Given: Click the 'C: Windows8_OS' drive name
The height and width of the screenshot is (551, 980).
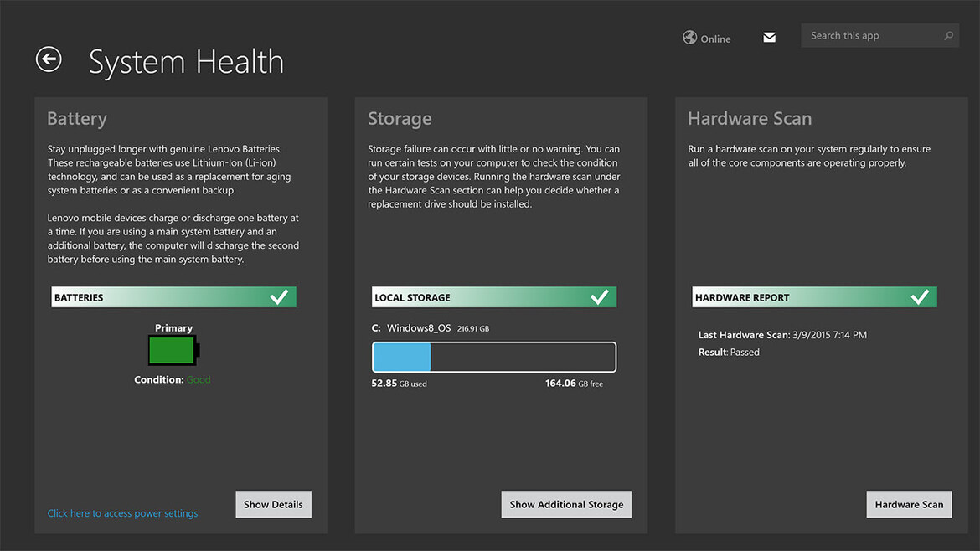Looking at the screenshot, I should tap(411, 328).
